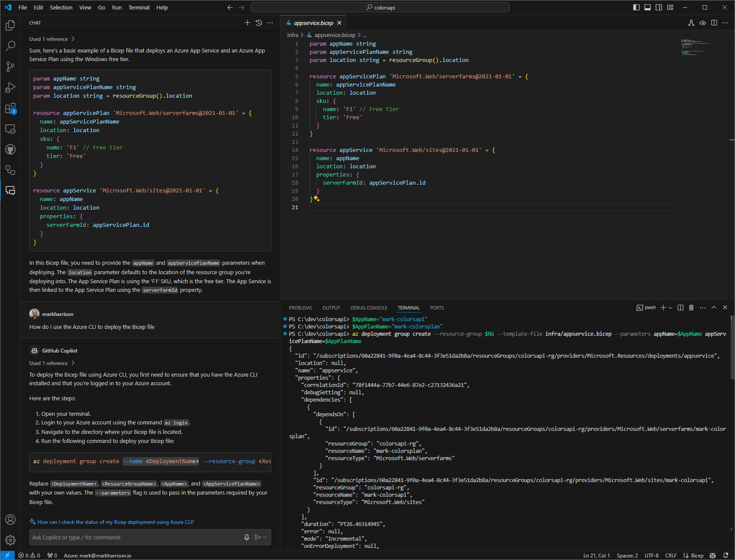Viewport: 735px width, 560px height.
Task: Kill terminal with the trash icon
Action: click(x=692, y=307)
